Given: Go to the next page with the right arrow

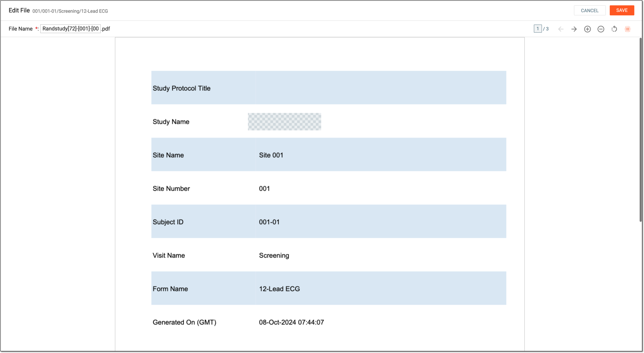Looking at the screenshot, I should click(x=574, y=29).
